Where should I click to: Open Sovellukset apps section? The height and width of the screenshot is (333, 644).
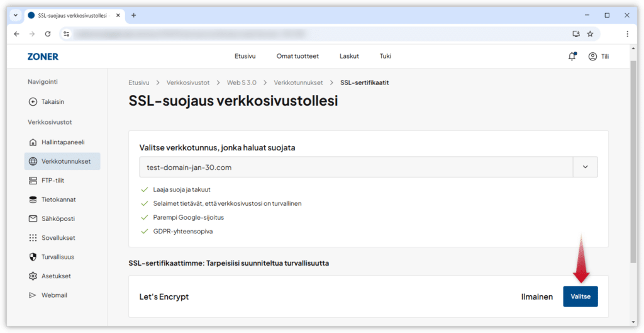58,238
